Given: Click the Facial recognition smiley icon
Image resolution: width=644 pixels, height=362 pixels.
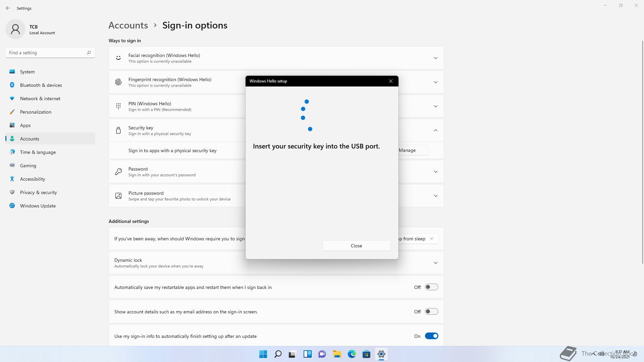Looking at the screenshot, I should [118, 58].
